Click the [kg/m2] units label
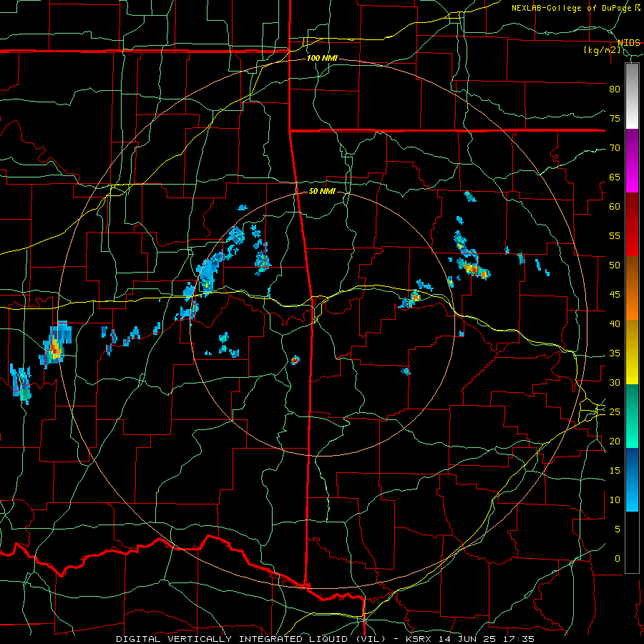This screenshot has height=644, width=644. (602, 50)
